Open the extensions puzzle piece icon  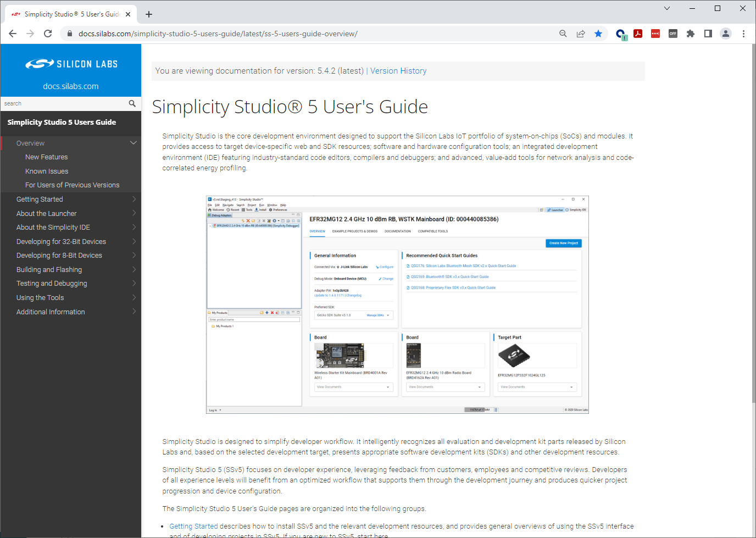(691, 34)
